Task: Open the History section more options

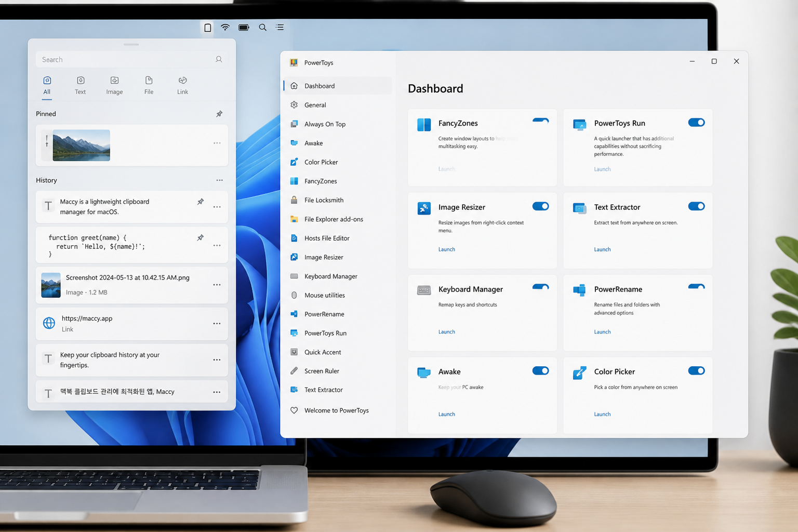Action: point(219,180)
